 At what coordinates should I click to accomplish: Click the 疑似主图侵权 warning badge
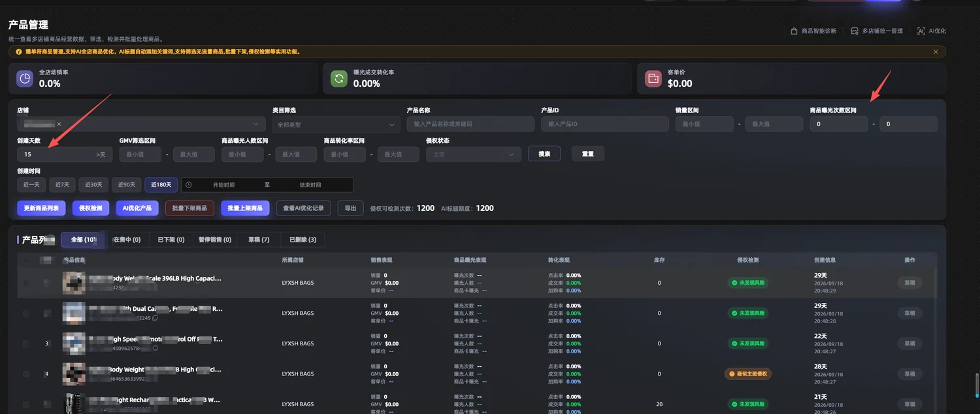[747, 374]
